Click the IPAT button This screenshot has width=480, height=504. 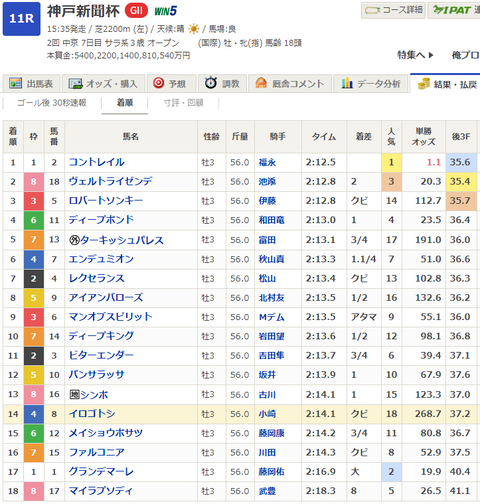(454, 10)
